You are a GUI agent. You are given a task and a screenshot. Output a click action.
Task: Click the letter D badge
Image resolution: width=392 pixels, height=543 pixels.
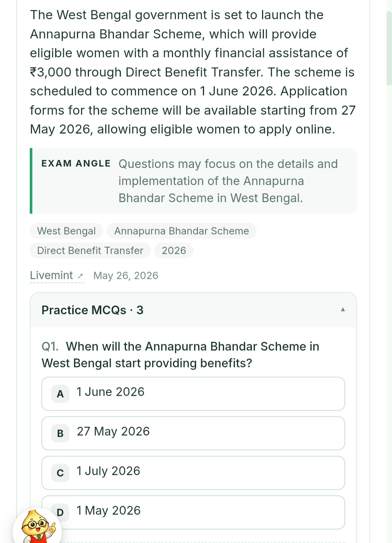(x=60, y=513)
